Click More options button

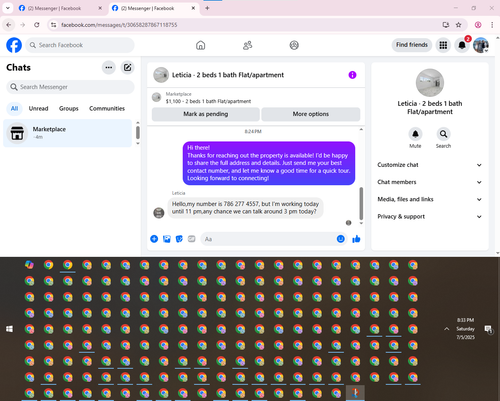pyautogui.click(x=311, y=114)
